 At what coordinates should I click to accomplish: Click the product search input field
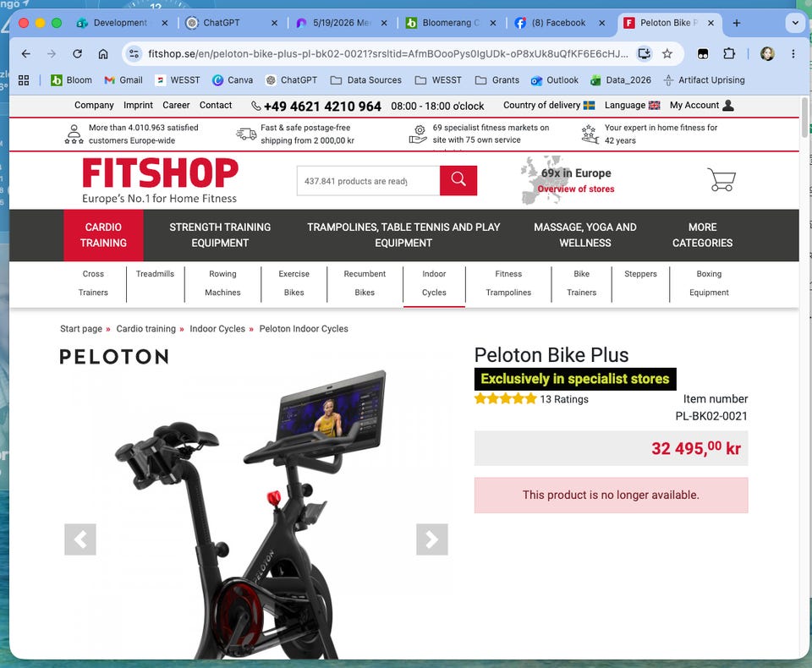(368, 181)
